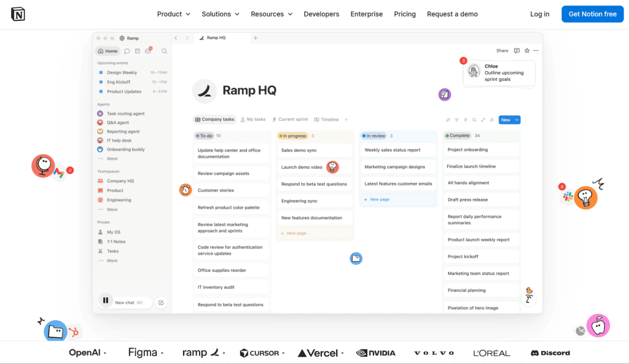Click Get Notion free button
The width and height of the screenshot is (629, 364).
point(593,14)
